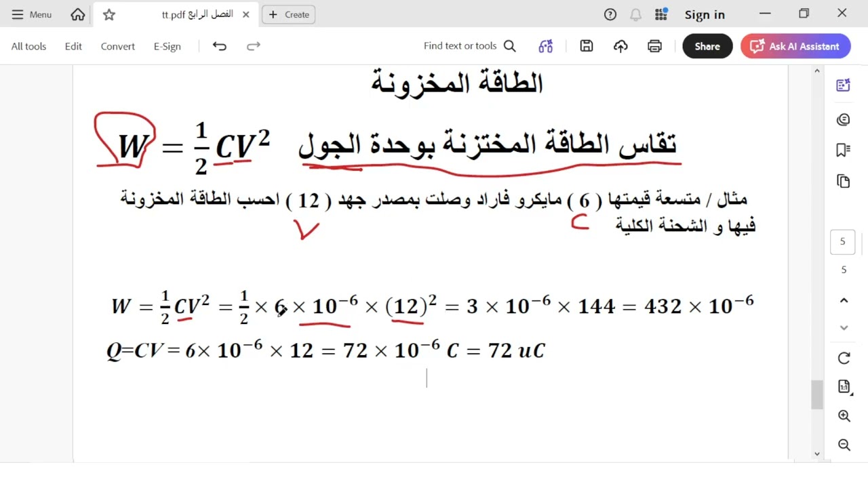The height and width of the screenshot is (488, 868).
Task: Click the star favorites icon
Action: point(108,14)
